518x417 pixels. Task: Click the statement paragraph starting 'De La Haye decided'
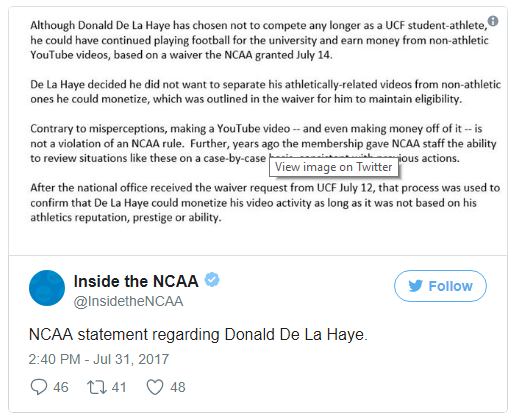265,92
